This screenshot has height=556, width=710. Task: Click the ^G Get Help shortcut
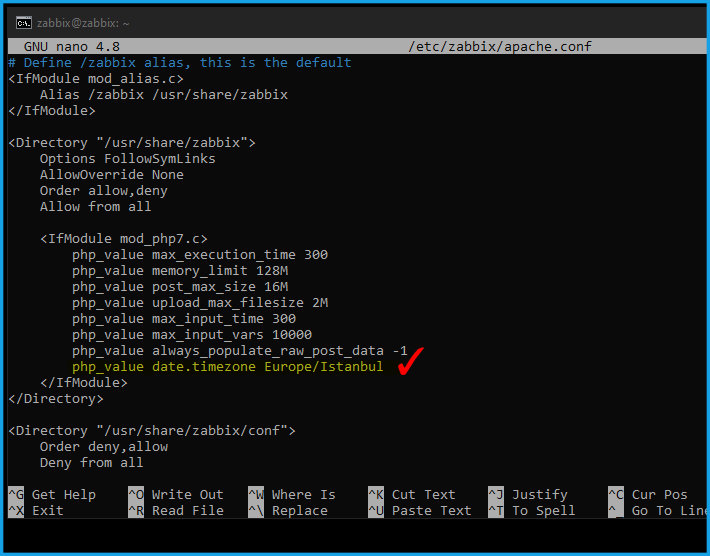click(52, 494)
